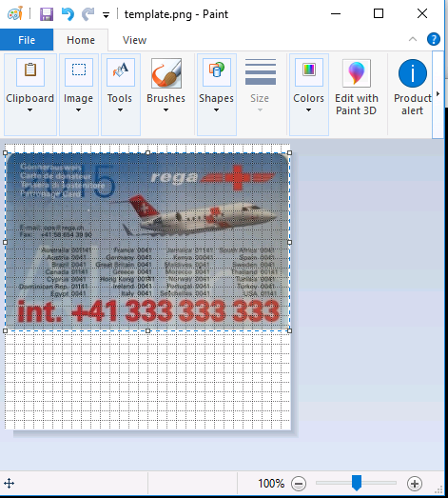Click the left-middle selection handle

5,242
